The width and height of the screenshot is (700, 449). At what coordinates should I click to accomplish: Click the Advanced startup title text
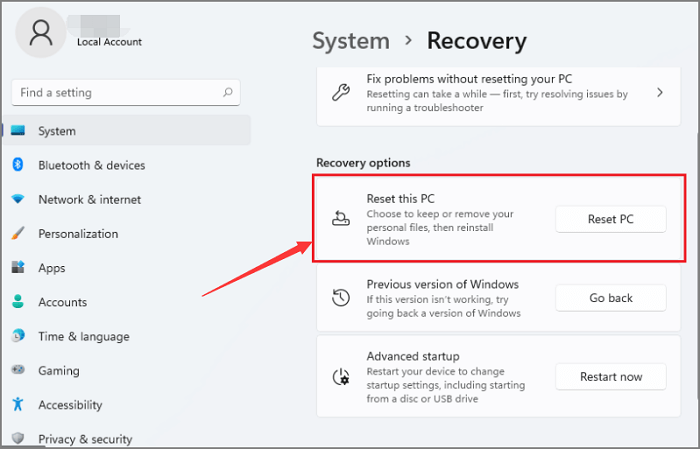coord(413,356)
